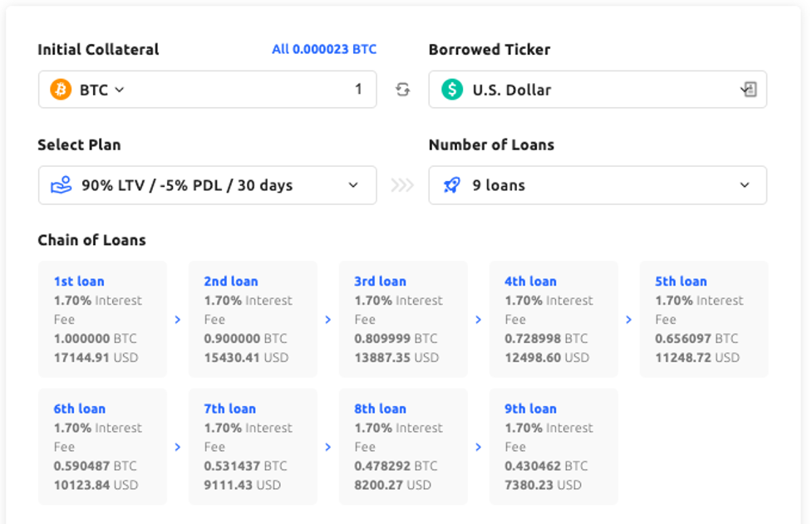Click arrow between 4th and 5th loan
This screenshot has width=812, height=524.
(x=628, y=320)
